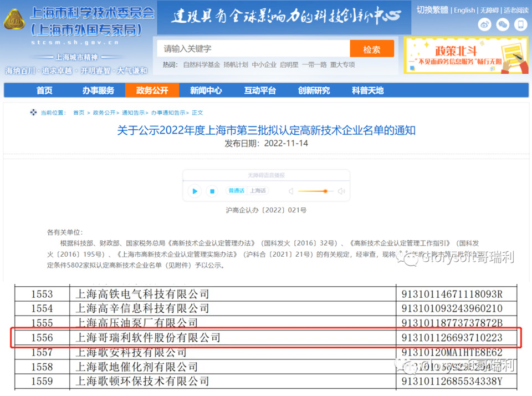The height and width of the screenshot is (396, 532).
Task: Click serial number 1556 cell
Action: tap(42, 338)
